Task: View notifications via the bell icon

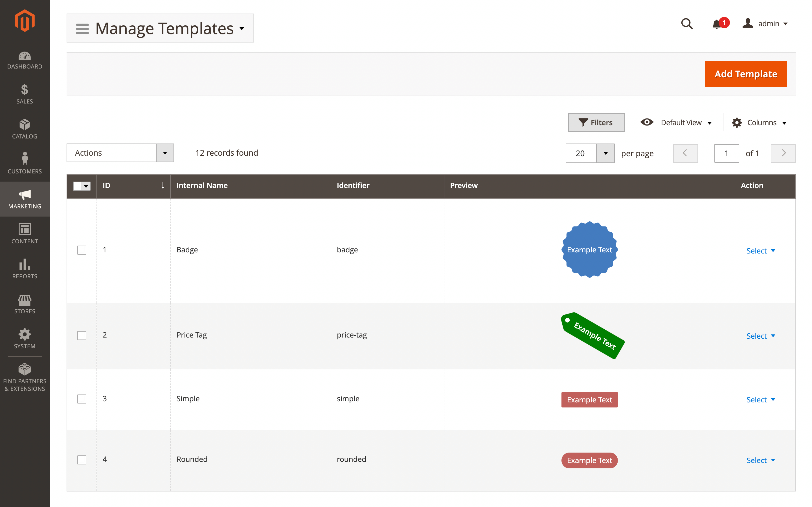Action: coord(717,24)
